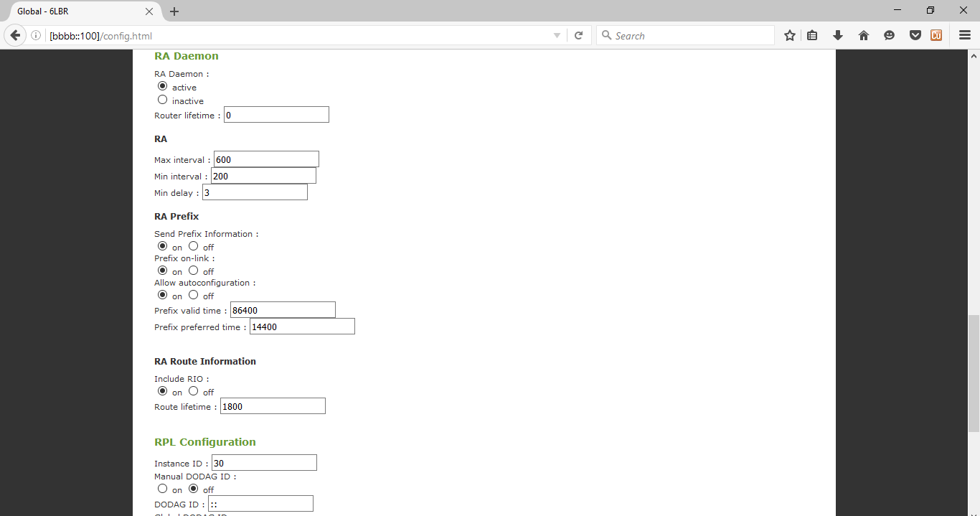Screen dimensions: 980x516
Task: Click the RPL Configuration heading
Action: click(x=205, y=442)
